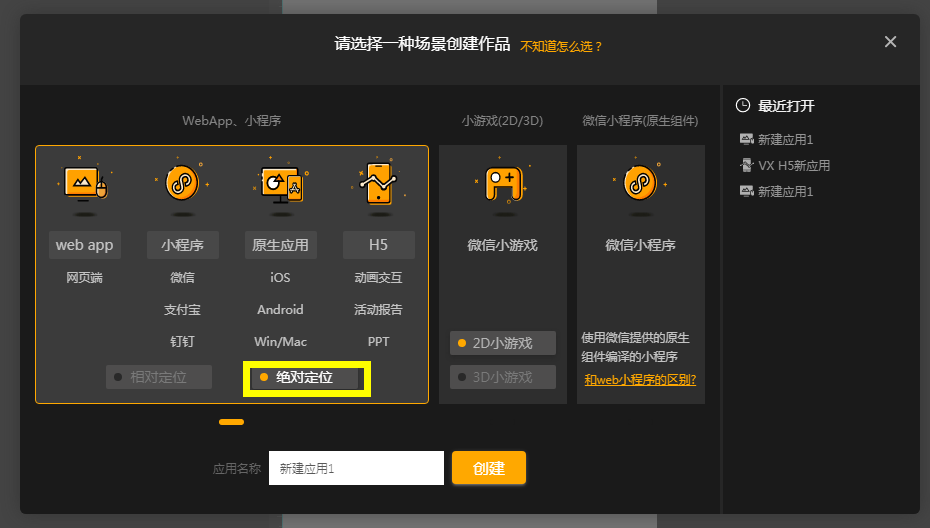The height and width of the screenshot is (528, 930).
Task: Close the scene creation dialog
Action: [890, 42]
